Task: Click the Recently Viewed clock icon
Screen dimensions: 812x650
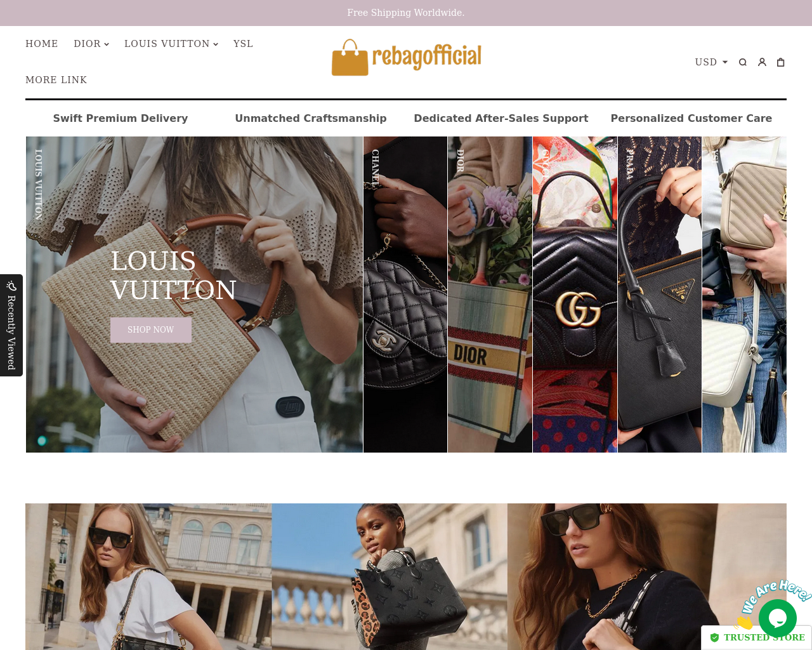Action: coord(11,286)
